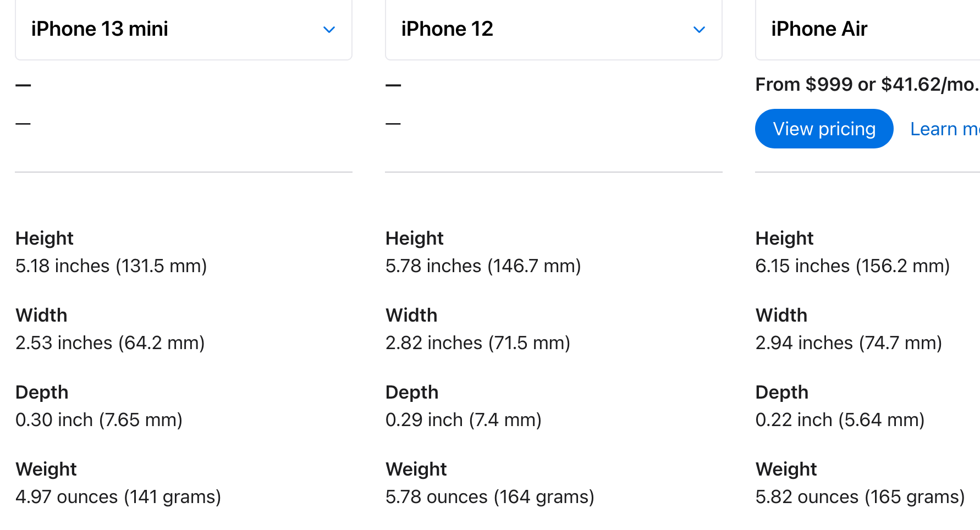This screenshot has height=530, width=980.
Task: Click the chevron arrow beside iPhone 12
Action: tap(699, 30)
